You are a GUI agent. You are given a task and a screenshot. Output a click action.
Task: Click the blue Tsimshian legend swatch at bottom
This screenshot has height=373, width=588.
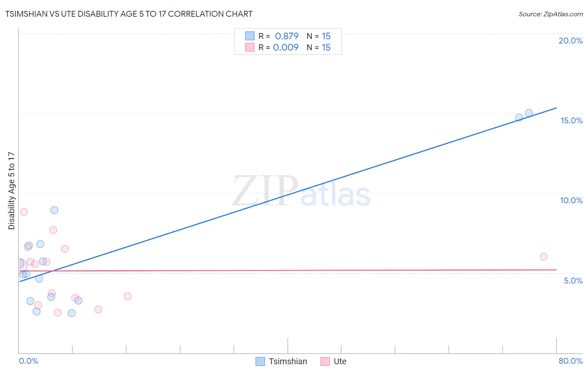tap(260, 361)
